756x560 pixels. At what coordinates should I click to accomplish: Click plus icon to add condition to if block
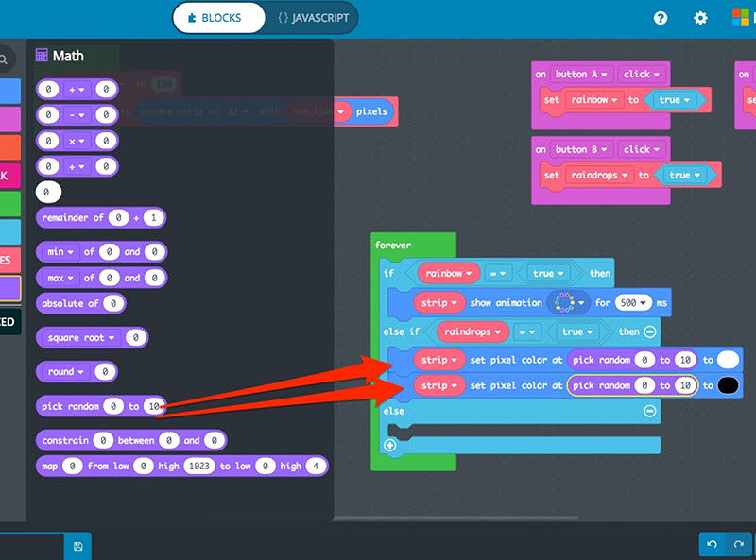pos(391,444)
